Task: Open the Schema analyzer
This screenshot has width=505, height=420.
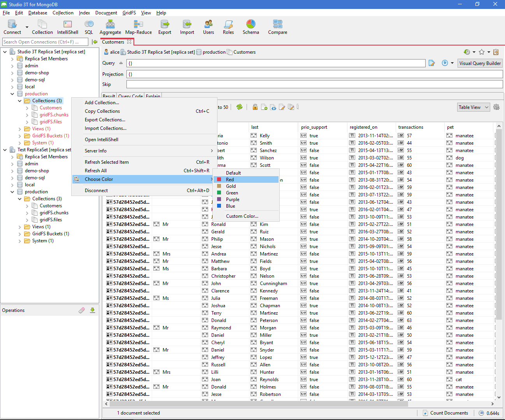Action: tap(251, 27)
